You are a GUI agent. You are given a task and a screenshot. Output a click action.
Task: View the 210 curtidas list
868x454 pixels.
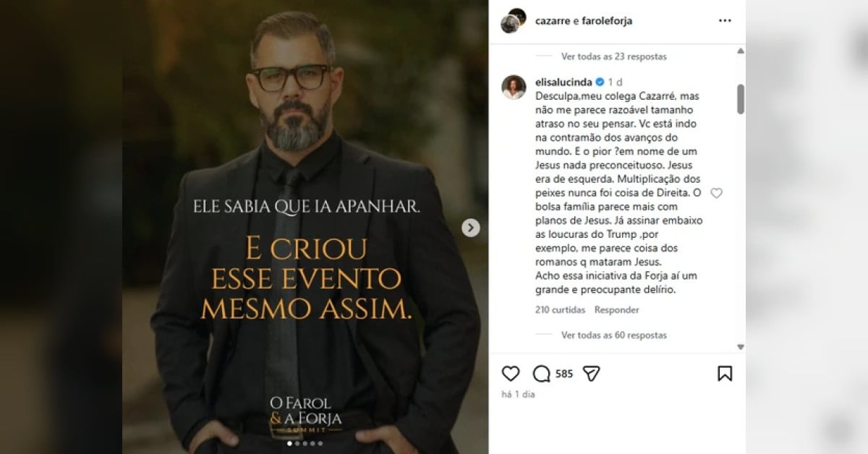click(560, 310)
